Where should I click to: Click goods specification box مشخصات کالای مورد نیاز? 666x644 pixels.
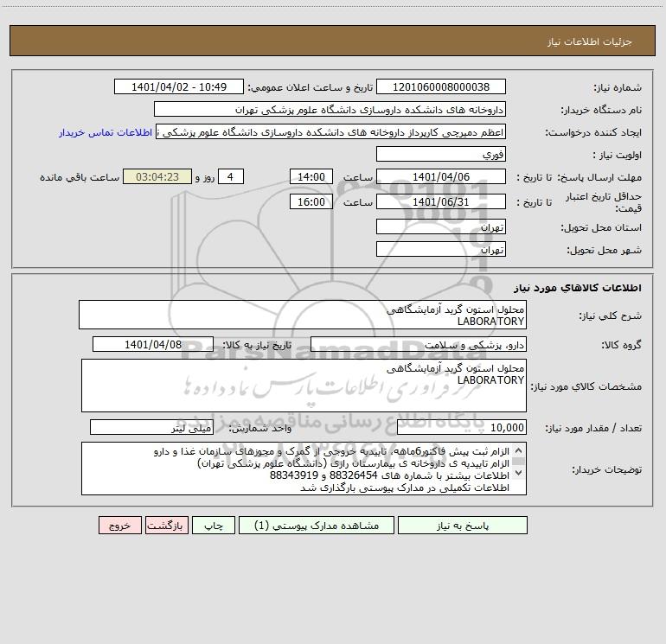point(304,386)
